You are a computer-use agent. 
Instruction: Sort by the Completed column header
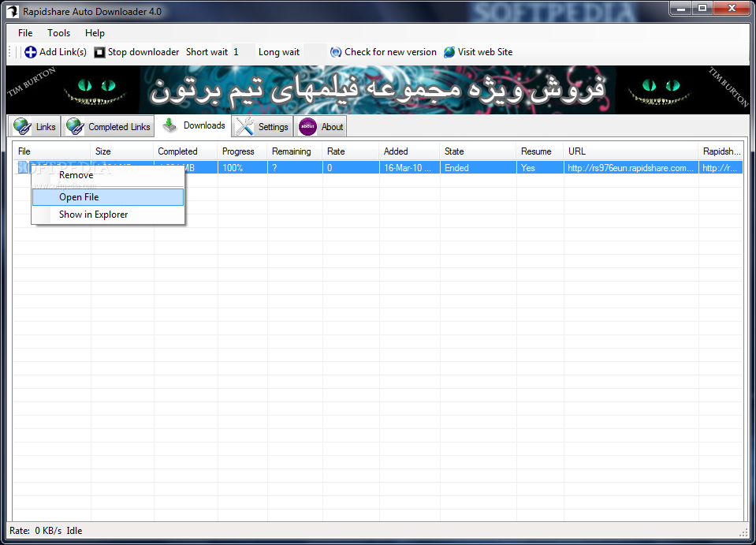(185, 151)
